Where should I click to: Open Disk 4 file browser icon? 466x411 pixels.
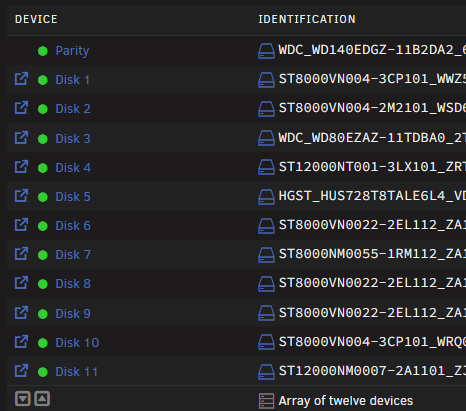(21, 167)
